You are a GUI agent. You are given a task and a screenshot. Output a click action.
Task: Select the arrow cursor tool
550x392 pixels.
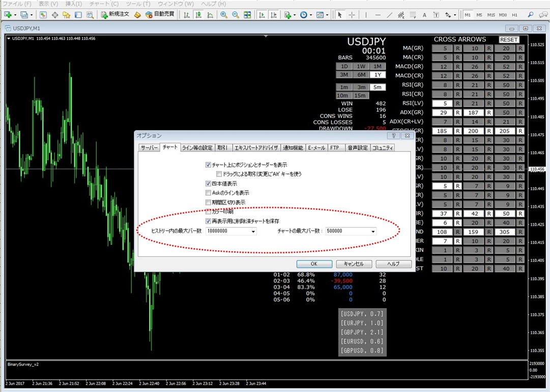pyautogui.click(x=339, y=15)
